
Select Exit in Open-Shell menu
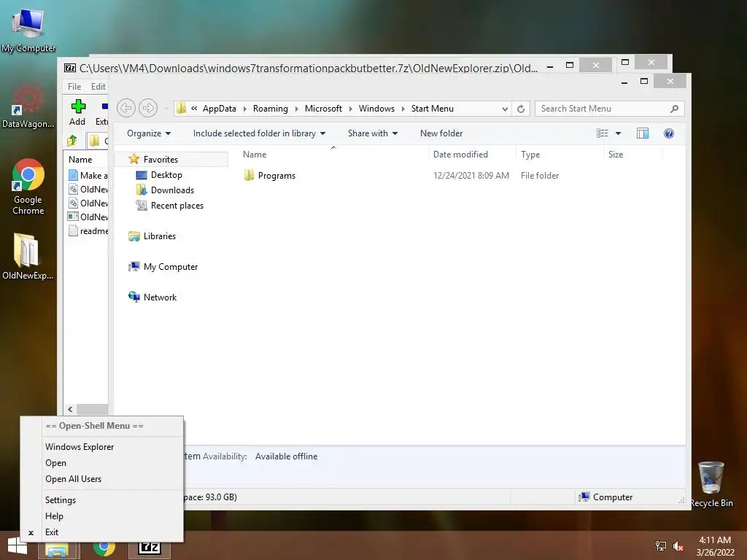(52, 532)
